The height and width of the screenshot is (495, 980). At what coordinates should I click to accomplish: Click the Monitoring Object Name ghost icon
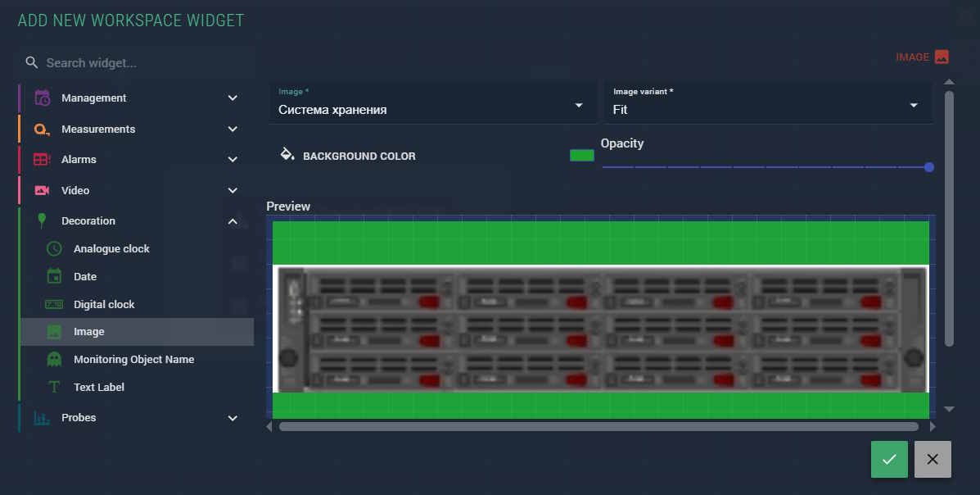click(54, 360)
